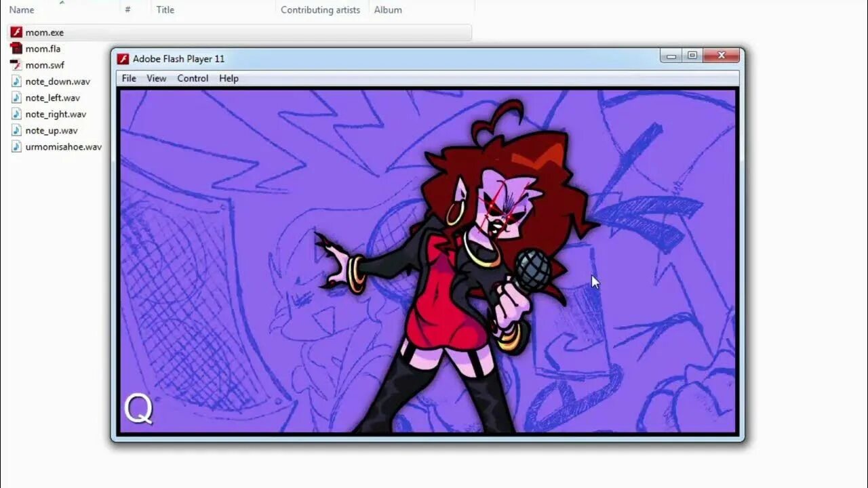Open the File menu in Flash Player

(129, 79)
